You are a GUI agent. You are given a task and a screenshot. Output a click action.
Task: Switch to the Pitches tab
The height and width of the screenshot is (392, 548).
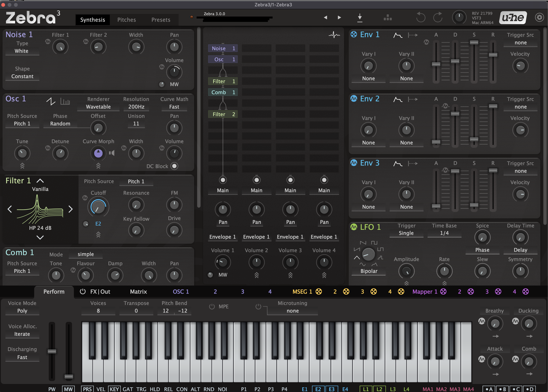tap(127, 20)
